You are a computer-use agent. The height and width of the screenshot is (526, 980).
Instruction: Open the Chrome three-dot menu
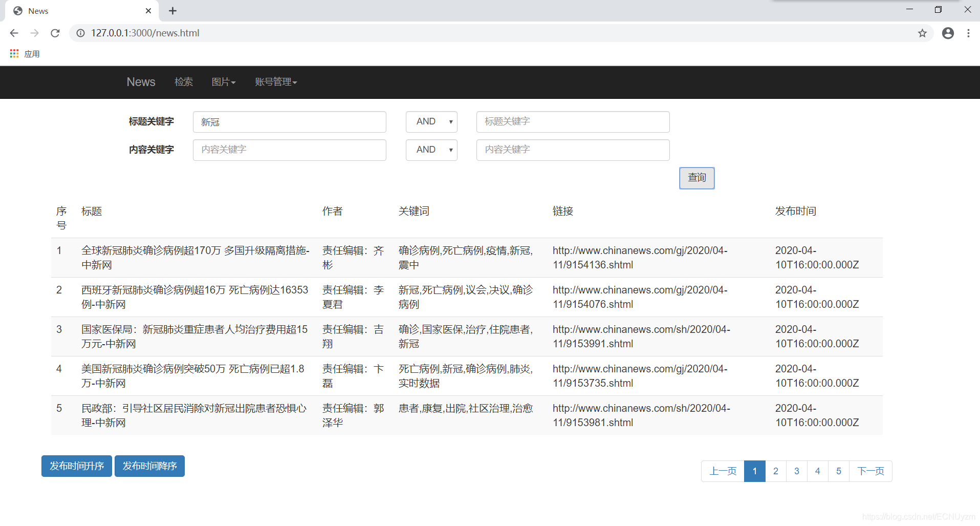(x=968, y=33)
